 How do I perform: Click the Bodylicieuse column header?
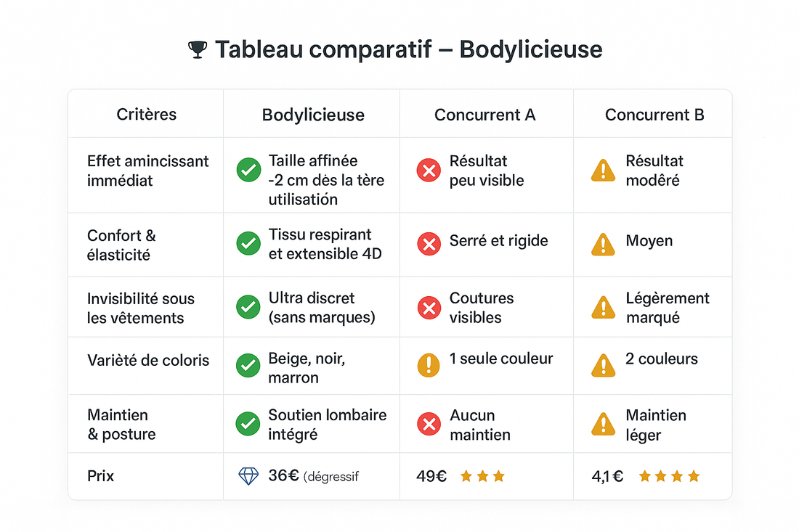tap(313, 115)
